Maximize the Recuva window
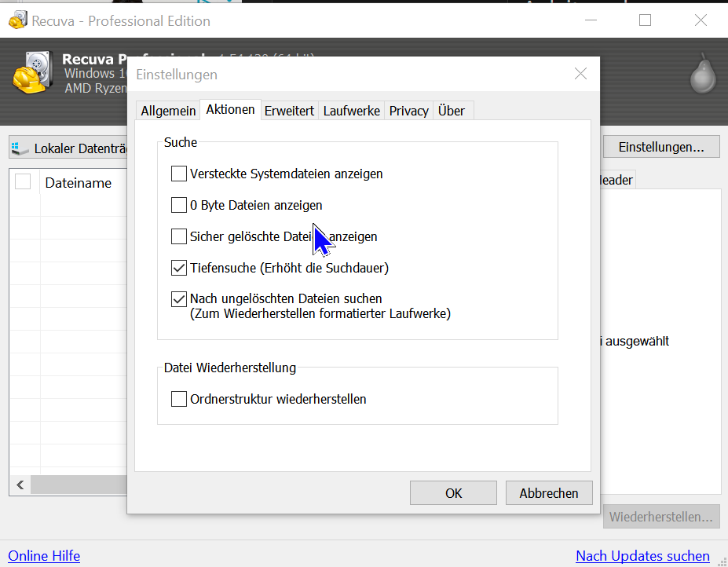 click(645, 20)
